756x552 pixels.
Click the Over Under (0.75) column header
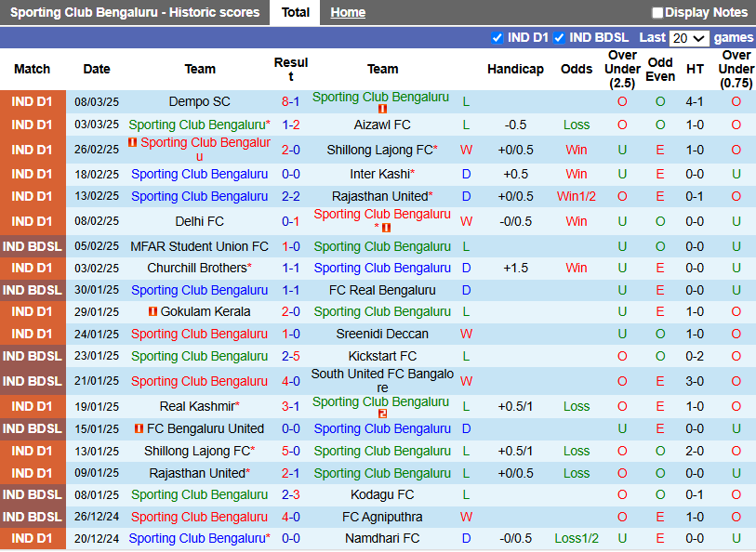(736, 70)
